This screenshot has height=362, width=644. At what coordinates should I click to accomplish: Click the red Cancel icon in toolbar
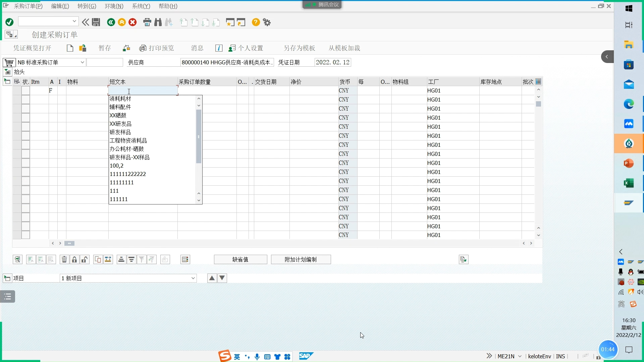coord(133,22)
